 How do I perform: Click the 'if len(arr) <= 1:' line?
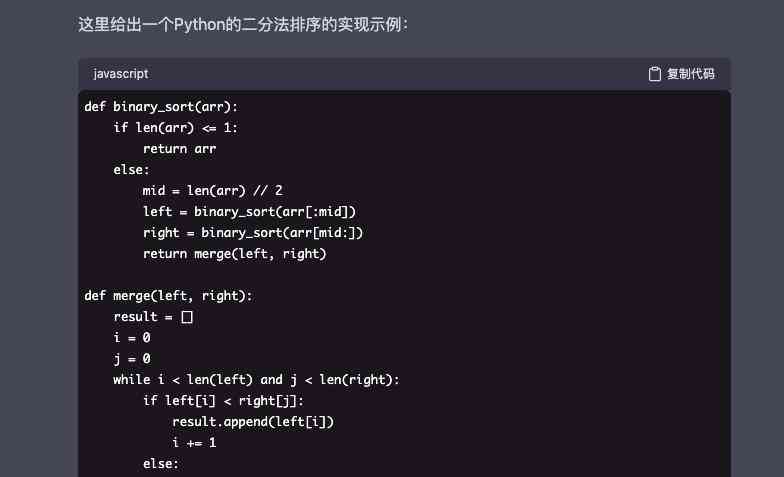click(x=176, y=128)
